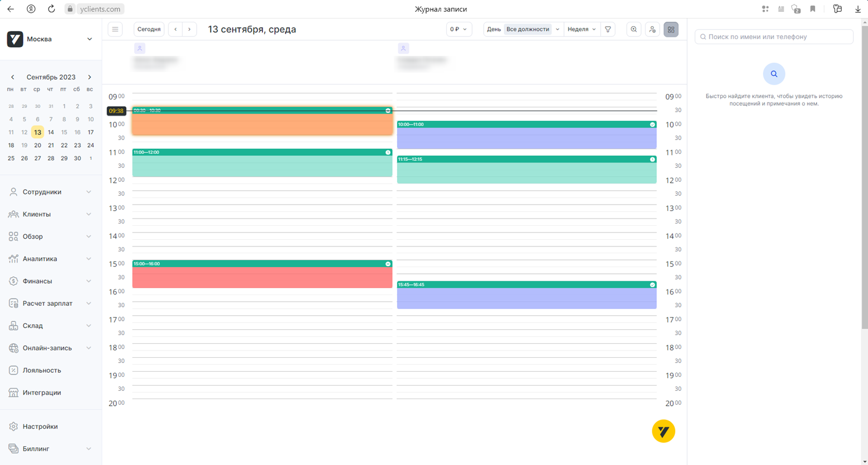Click the yellow YCLIENTS help bubble icon
868x465 pixels.
[x=663, y=431]
